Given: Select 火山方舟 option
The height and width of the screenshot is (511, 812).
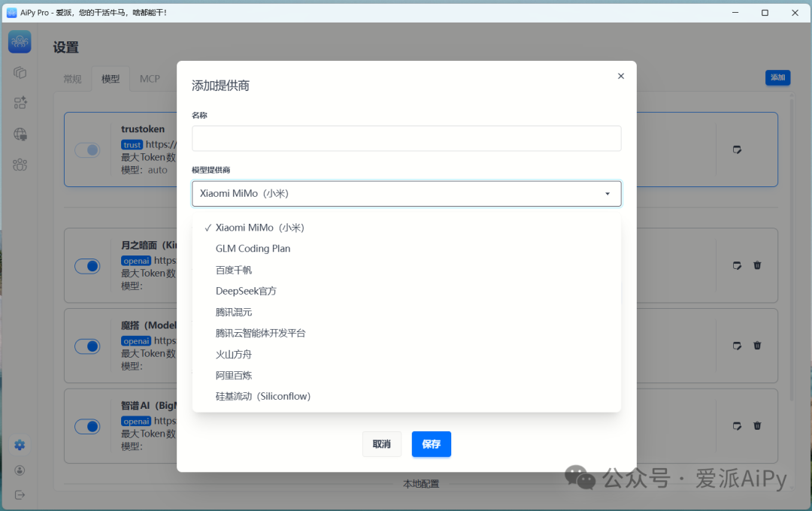Looking at the screenshot, I should [407, 354].
